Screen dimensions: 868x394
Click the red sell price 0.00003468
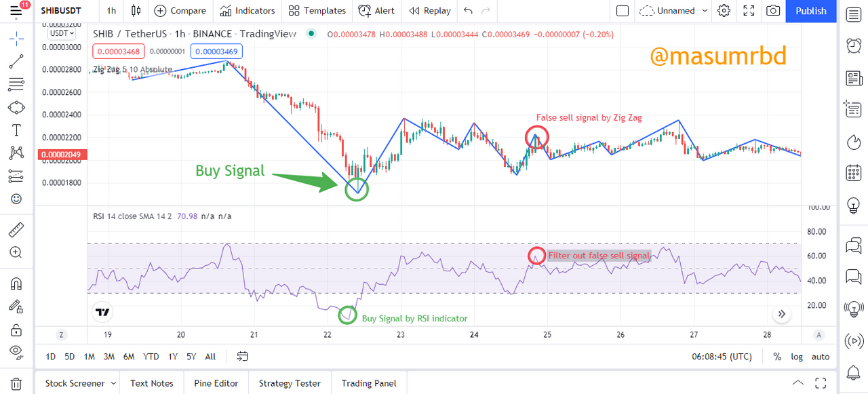pos(119,51)
